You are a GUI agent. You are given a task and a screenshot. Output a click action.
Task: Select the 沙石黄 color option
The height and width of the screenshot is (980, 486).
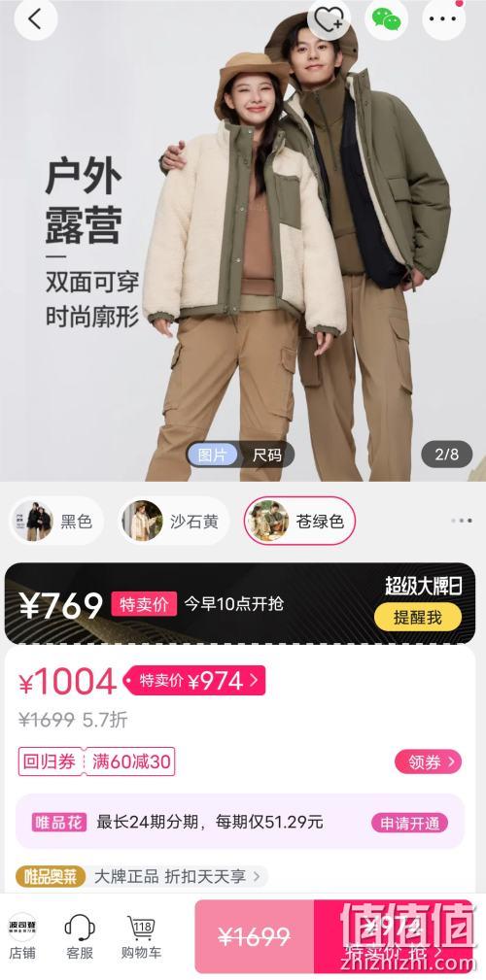[174, 522]
